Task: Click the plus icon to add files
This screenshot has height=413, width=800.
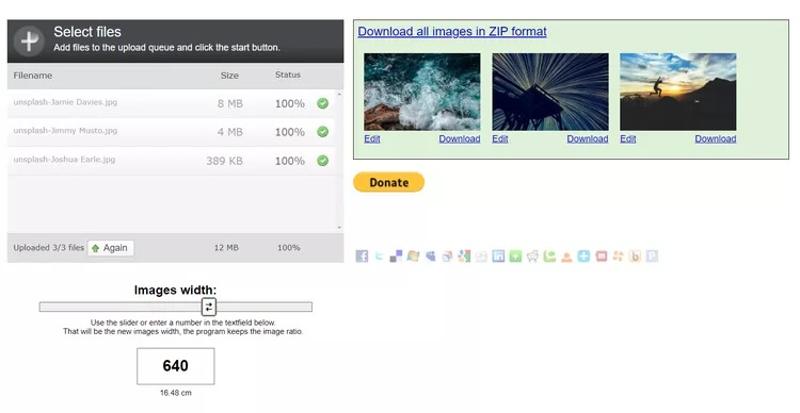Action: point(30,40)
